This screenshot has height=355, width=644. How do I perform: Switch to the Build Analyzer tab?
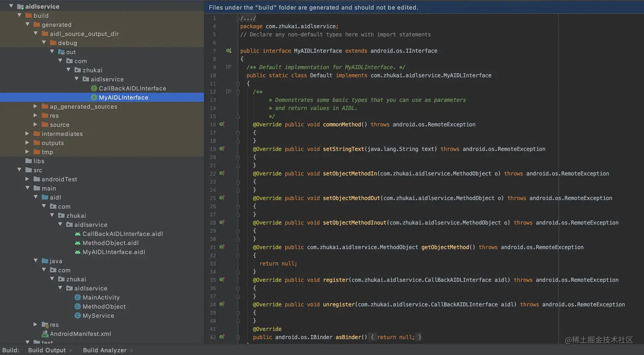pyautogui.click(x=105, y=350)
